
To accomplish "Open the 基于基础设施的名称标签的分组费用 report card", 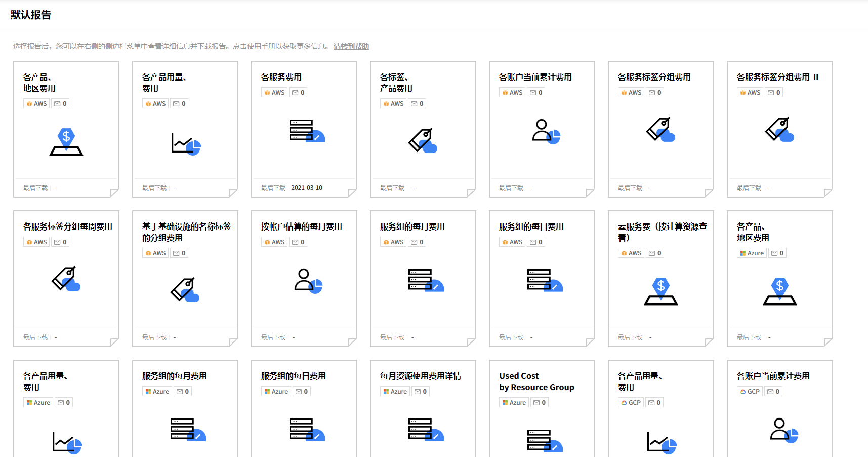I will click(x=185, y=279).
